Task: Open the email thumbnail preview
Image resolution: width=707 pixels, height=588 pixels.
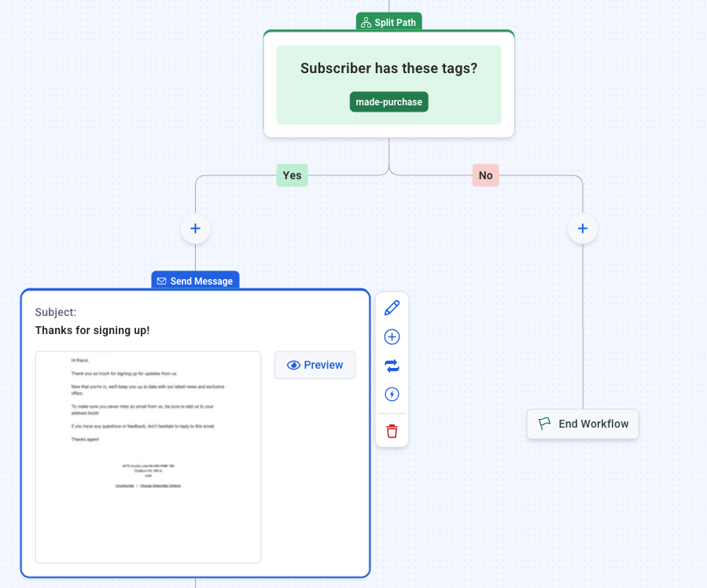Action: [149, 457]
